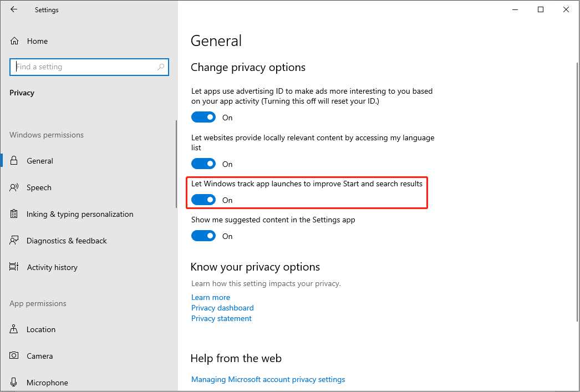Open Camera app permissions
This screenshot has height=392, width=580.
(x=89, y=356)
